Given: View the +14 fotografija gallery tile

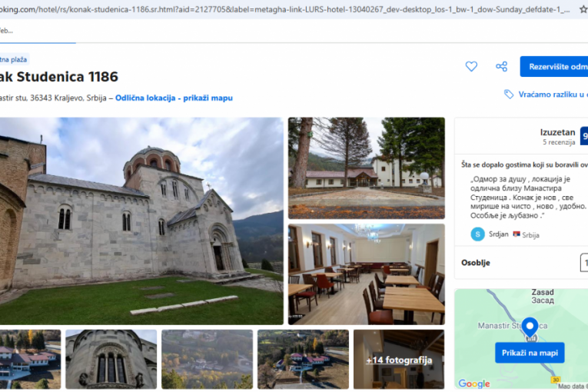Looking at the screenshot, I should (398, 359).
